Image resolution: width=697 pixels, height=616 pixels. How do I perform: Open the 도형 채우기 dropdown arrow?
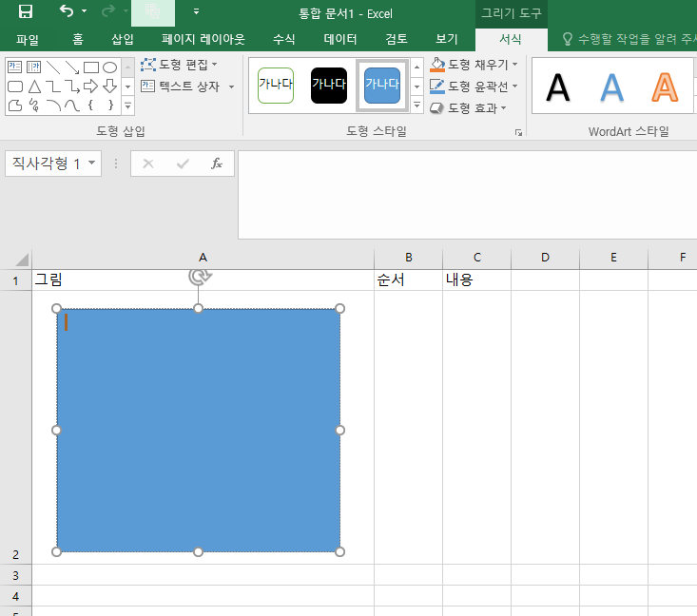[x=514, y=65]
